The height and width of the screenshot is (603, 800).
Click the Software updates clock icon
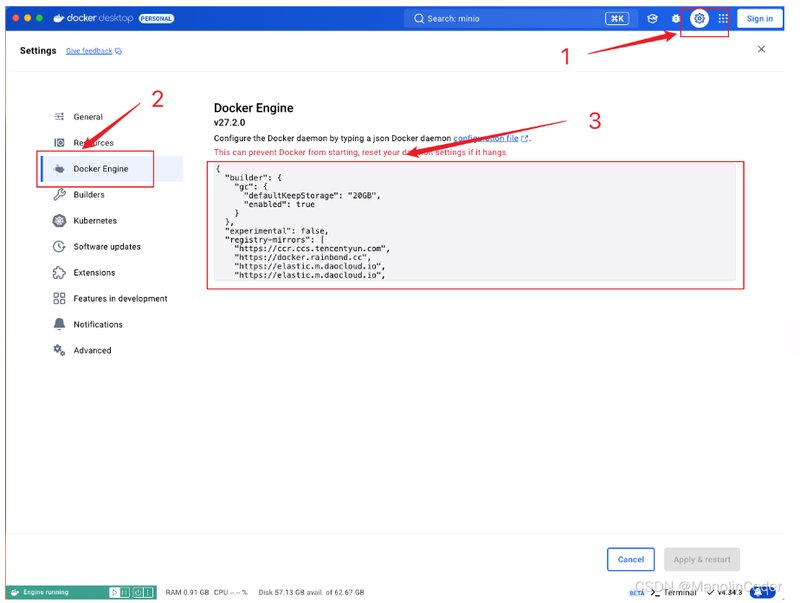point(59,247)
